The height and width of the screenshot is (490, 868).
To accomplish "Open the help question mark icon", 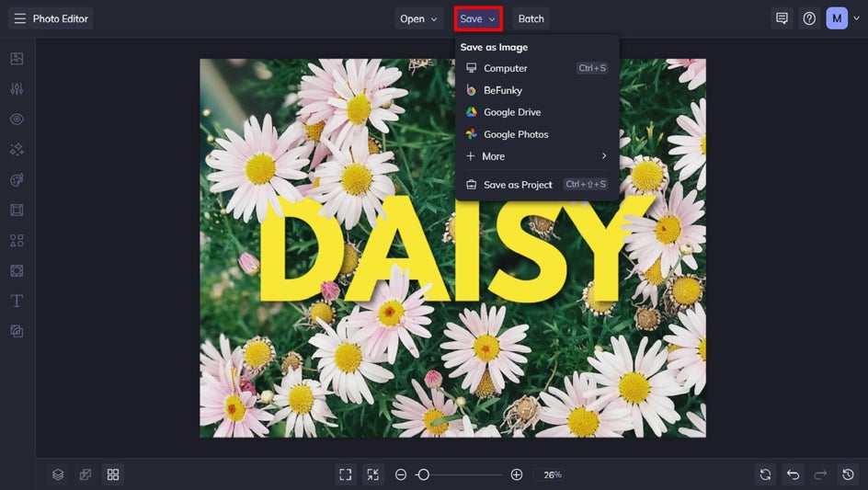I will 809,18.
